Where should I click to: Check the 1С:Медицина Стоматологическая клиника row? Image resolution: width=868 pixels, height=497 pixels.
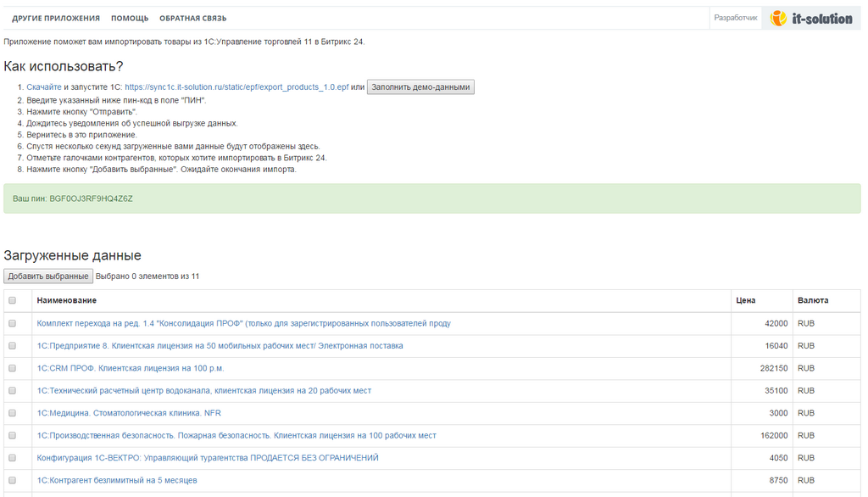click(12, 413)
